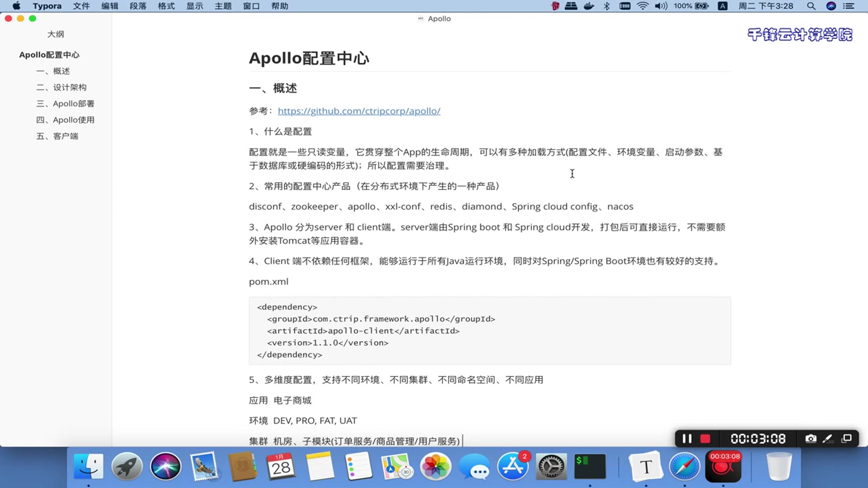Open Terminal from the Dock
The image size is (868, 488).
[590, 466]
